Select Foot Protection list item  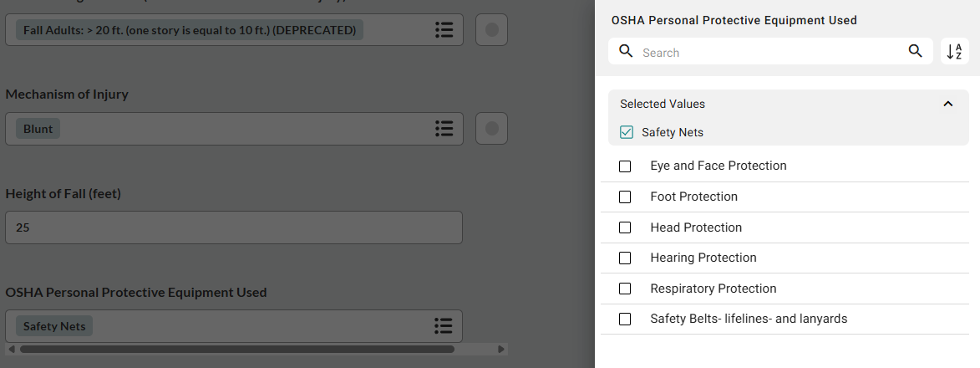(x=693, y=197)
